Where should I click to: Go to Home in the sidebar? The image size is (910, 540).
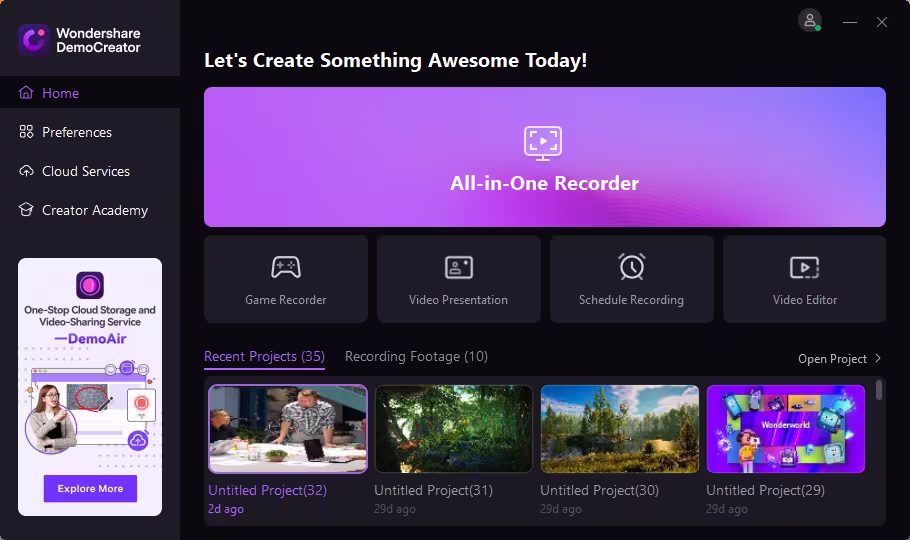pos(90,93)
